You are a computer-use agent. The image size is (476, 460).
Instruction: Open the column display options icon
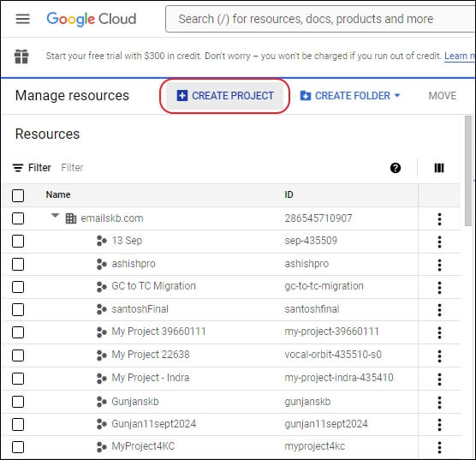(439, 168)
